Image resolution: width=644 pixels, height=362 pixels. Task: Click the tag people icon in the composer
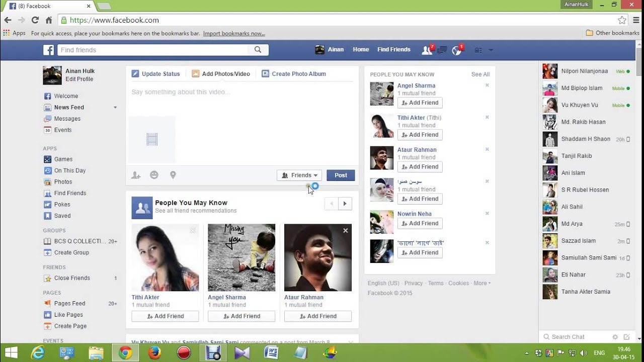136,175
